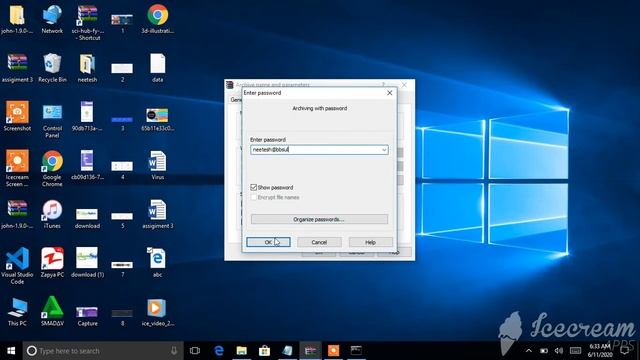Viewport: 640px width, 360px height.
Task: Show hidden system tray icons
Action: 529,351
